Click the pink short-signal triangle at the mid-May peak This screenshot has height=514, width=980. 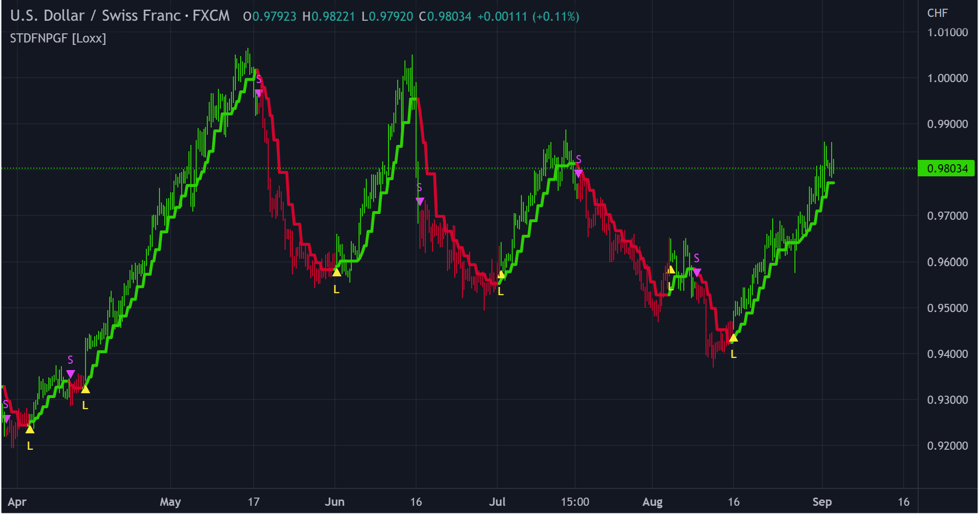pyautogui.click(x=259, y=93)
